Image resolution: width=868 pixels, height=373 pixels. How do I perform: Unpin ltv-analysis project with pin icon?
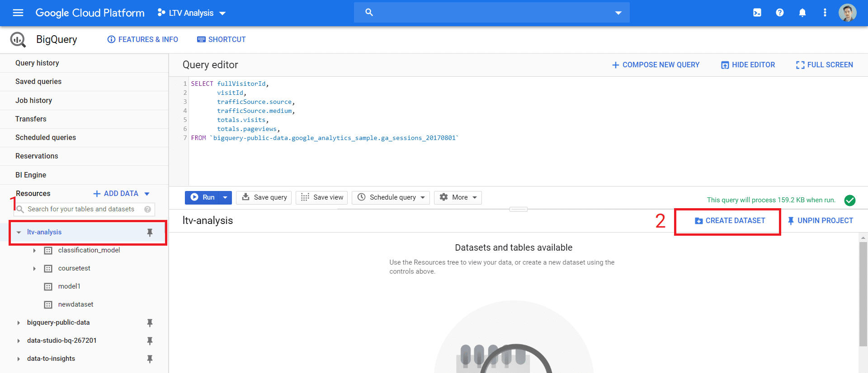[x=150, y=232]
